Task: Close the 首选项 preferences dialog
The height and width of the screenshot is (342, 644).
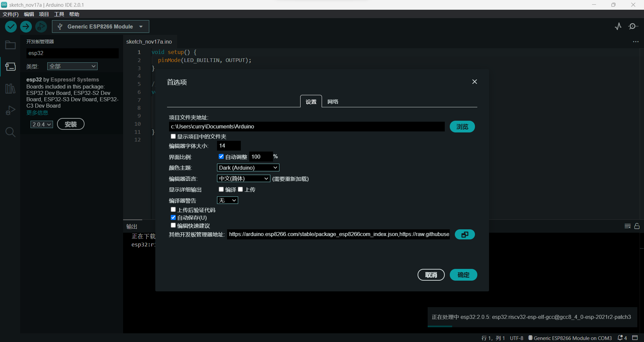Action: pos(475,82)
